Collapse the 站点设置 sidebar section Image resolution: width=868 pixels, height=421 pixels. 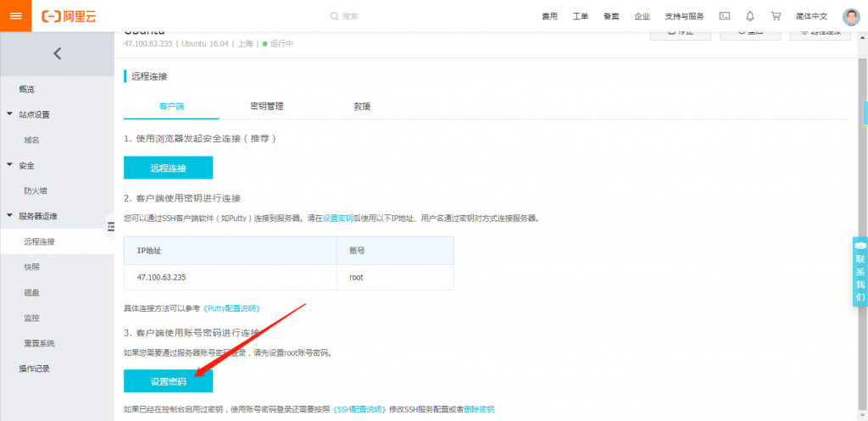[10, 114]
